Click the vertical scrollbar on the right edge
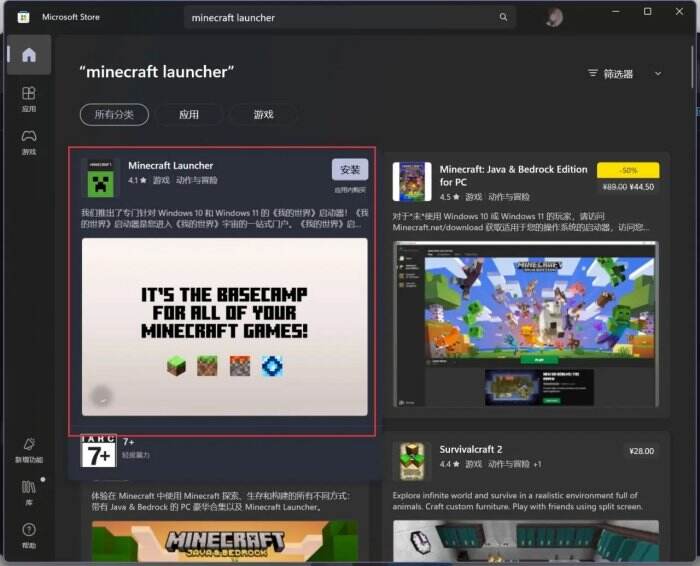This screenshot has height=566, width=700. click(693, 67)
